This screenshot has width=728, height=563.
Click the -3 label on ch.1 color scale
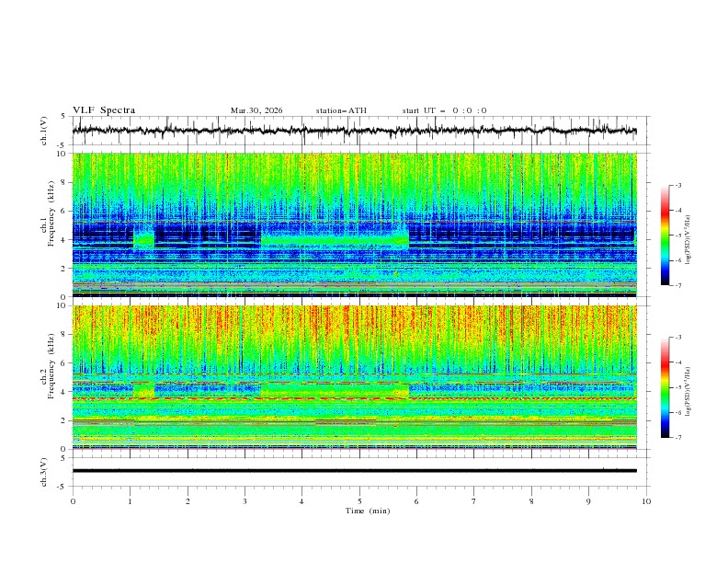[x=678, y=185]
